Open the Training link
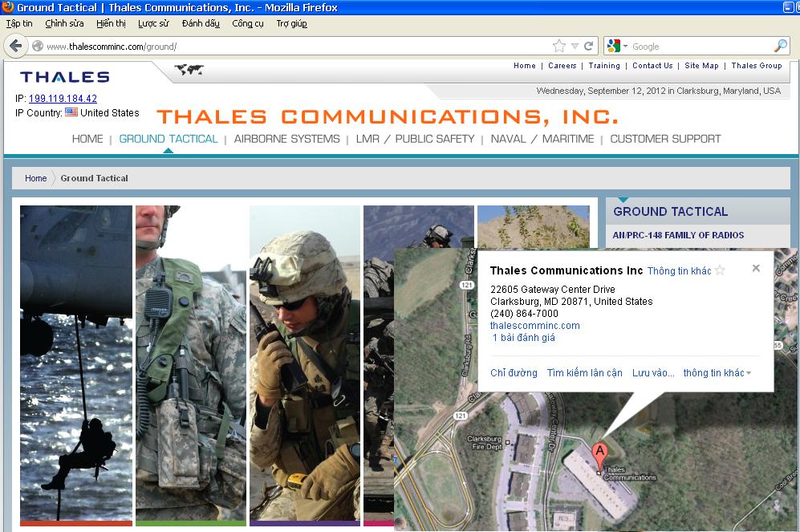The height and width of the screenshot is (532, 800). [x=604, y=65]
